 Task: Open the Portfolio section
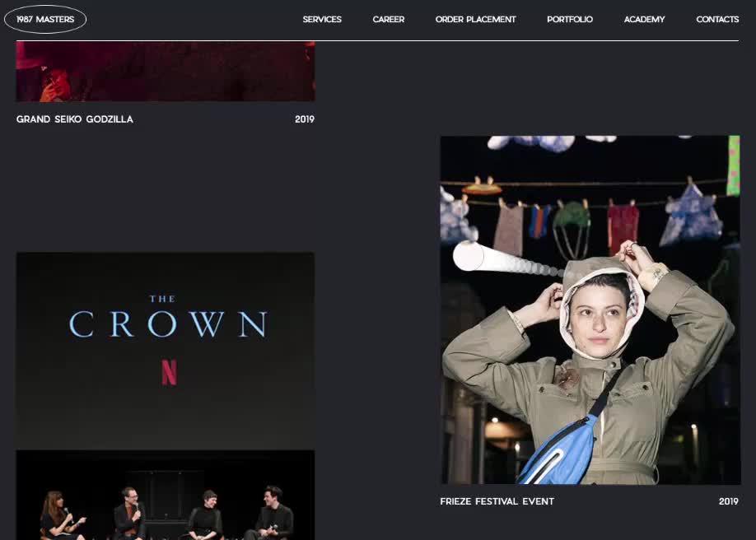click(570, 19)
